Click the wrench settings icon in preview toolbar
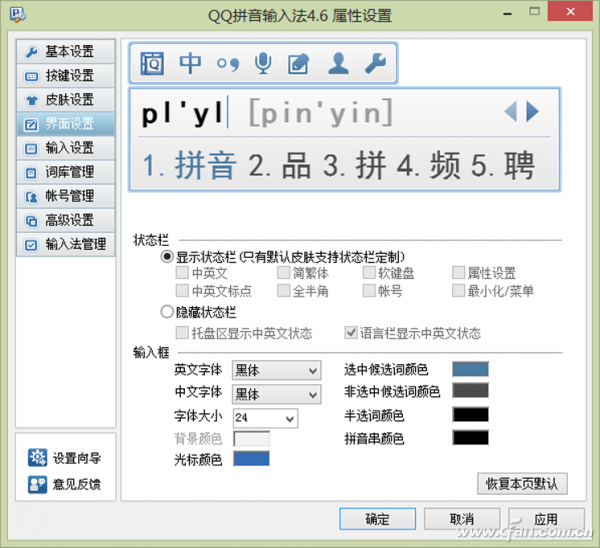Viewport: 600px width, 548px height. point(375,63)
